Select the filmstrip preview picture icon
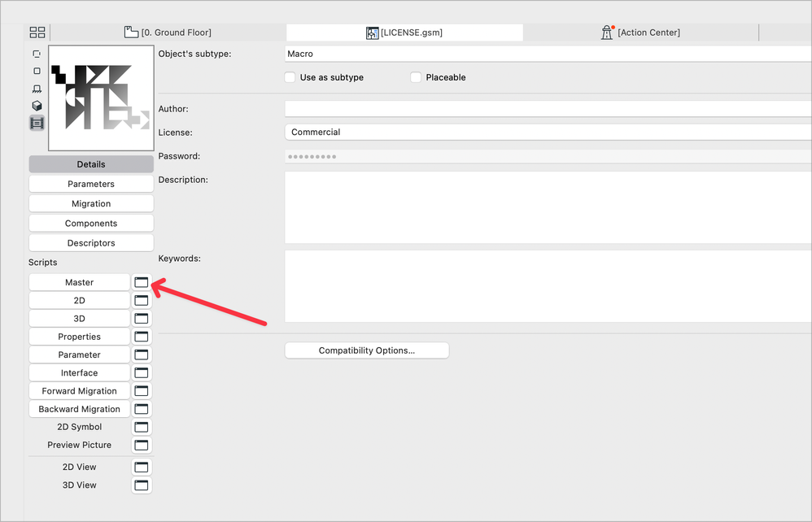 pyautogui.click(x=37, y=123)
